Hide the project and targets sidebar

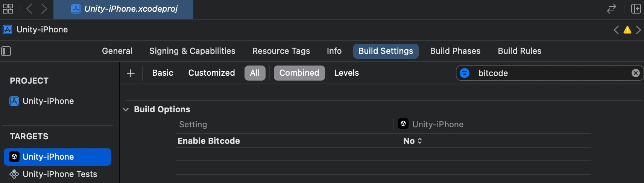(6, 51)
